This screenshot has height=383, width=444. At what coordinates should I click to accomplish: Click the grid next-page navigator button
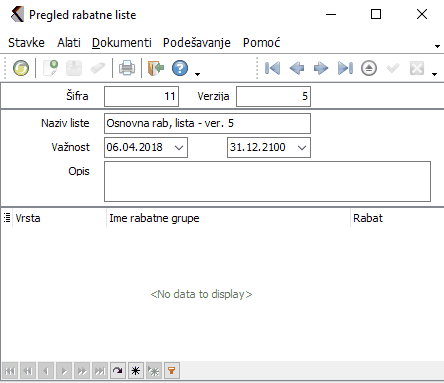click(x=82, y=371)
